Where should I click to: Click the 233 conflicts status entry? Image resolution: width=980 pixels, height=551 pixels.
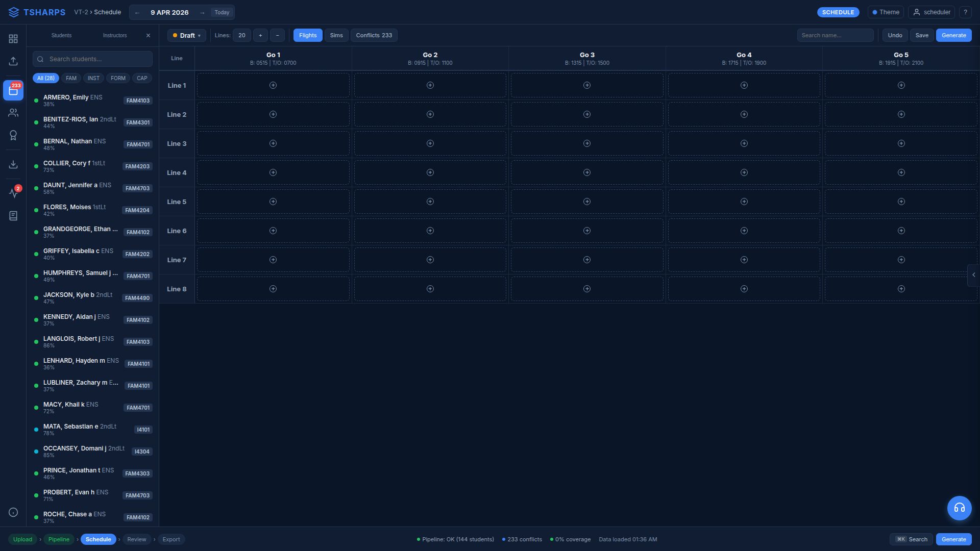(522, 539)
